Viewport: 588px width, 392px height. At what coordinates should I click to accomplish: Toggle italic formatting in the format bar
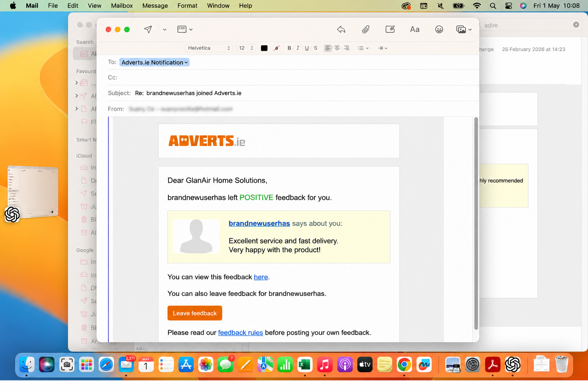coord(298,48)
